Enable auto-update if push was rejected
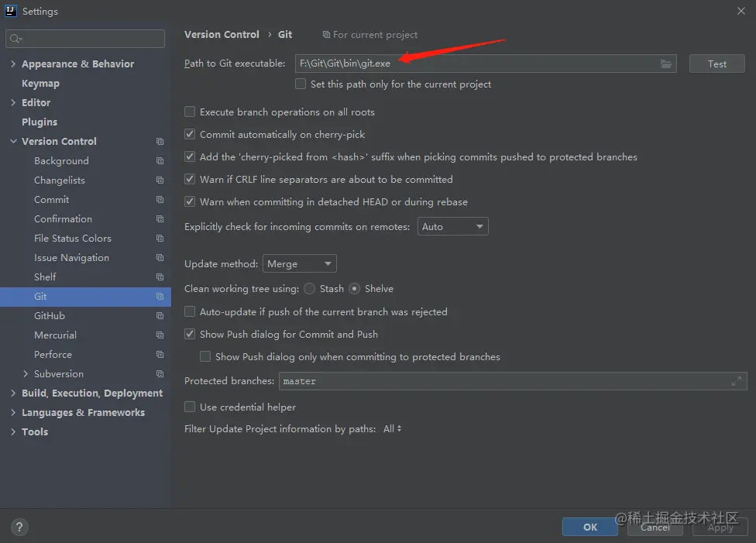This screenshot has height=543, width=756. 190,311
